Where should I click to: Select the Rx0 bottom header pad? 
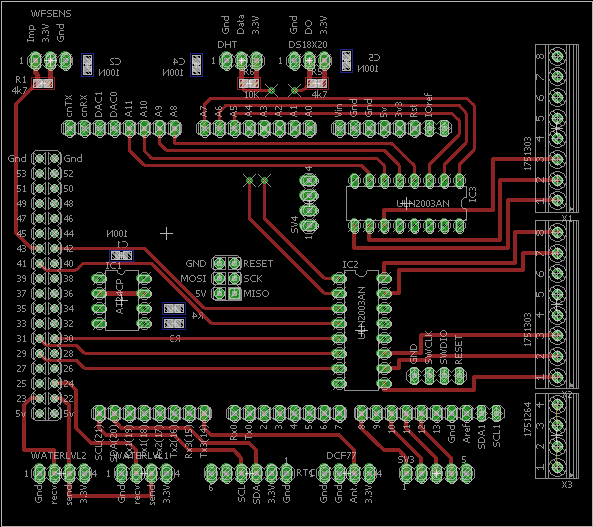click(234, 413)
